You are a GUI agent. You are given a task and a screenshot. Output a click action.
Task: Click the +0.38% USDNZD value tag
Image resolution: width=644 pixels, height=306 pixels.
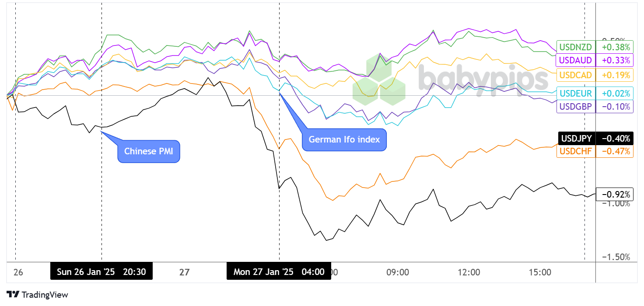(x=615, y=47)
